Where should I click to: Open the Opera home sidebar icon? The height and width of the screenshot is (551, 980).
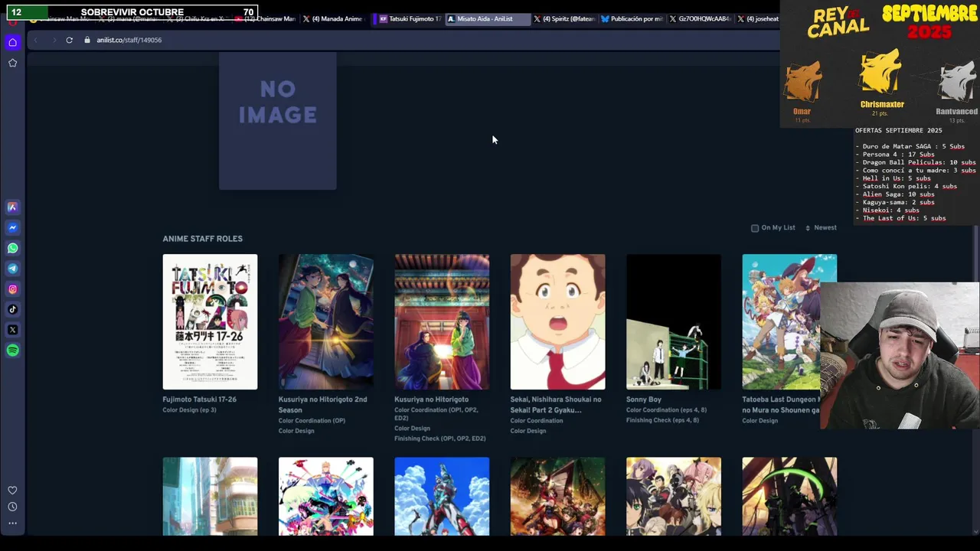12,42
